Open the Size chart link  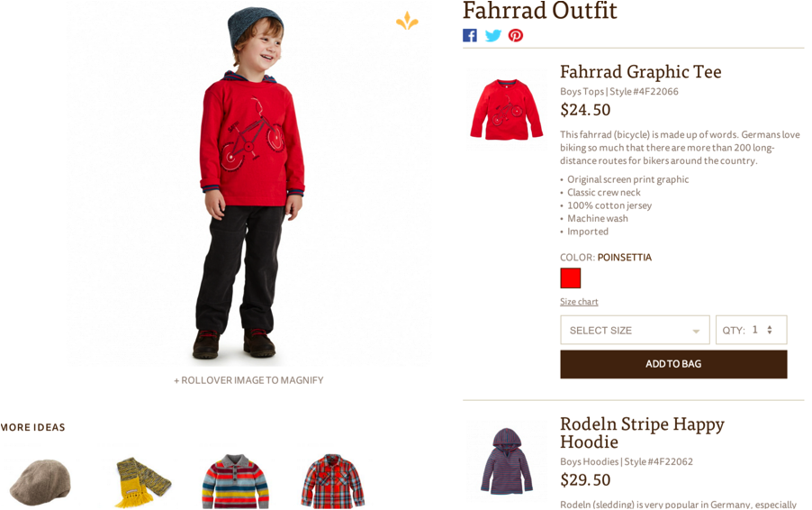click(x=579, y=302)
